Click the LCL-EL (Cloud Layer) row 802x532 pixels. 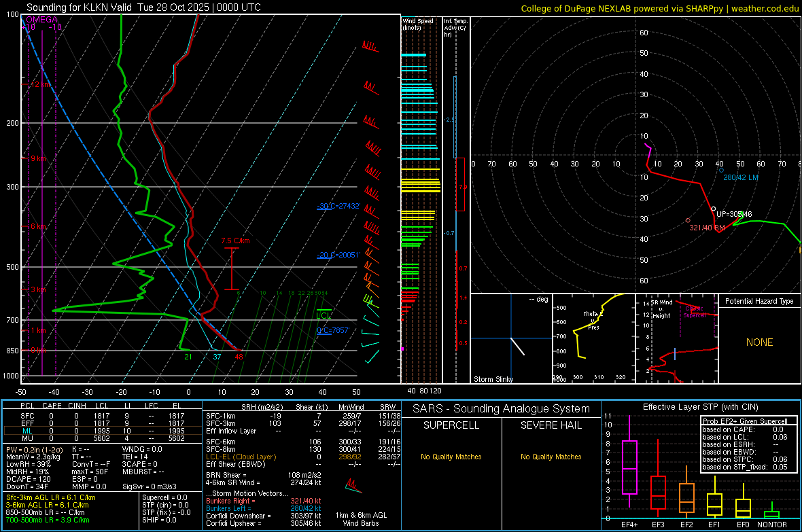(303, 457)
